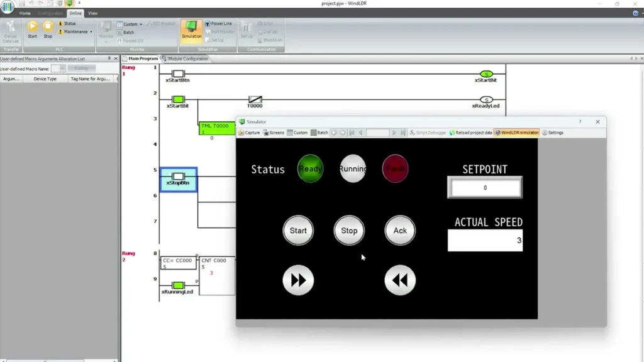Image resolution: width=644 pixels, height=362 pixels.
Task: Switch to the Online ribbon tab
Action: click(75, 13)
